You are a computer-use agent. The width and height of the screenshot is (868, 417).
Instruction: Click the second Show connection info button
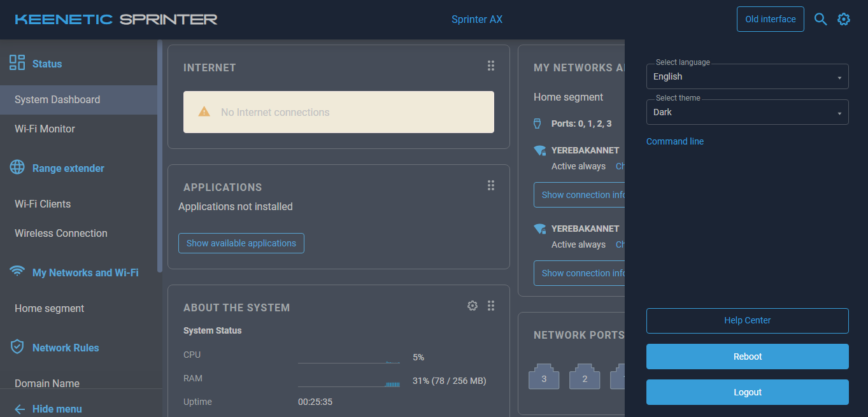point(580,273)
